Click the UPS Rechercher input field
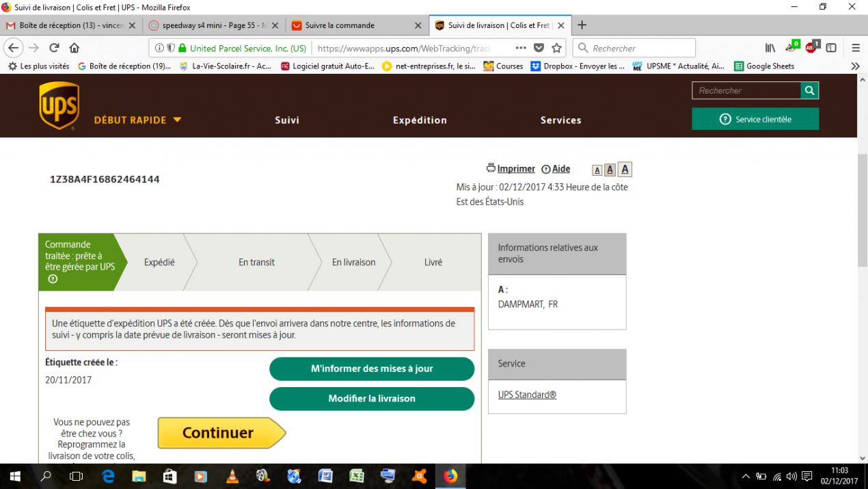Screen dimensions: 868x489 click(x=746, y=90)
